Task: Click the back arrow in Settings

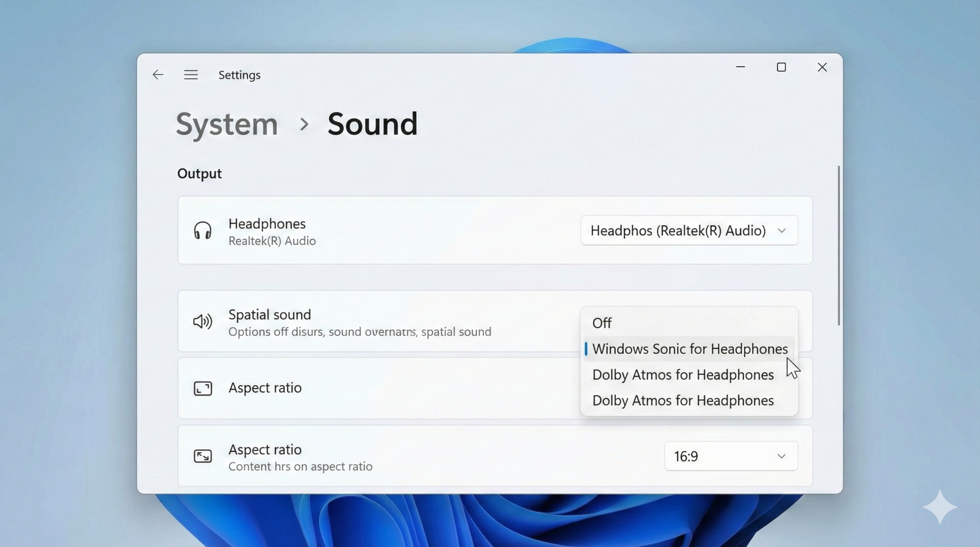Action: 158,74
